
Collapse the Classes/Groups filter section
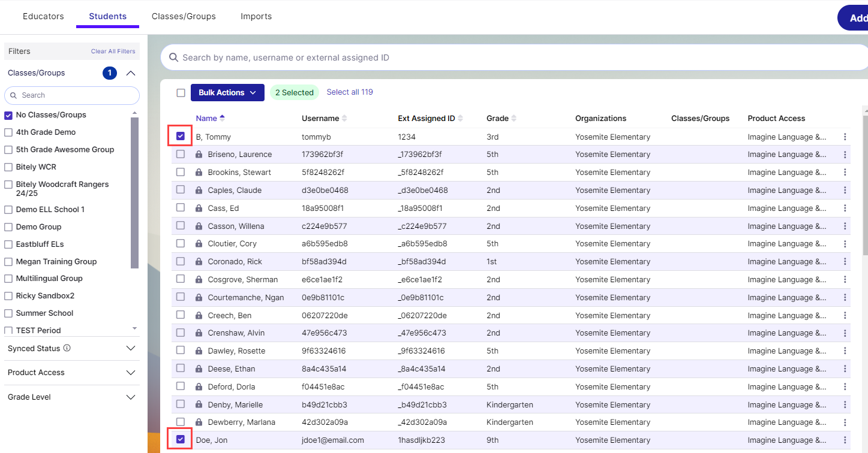click(x=131, y=73)
